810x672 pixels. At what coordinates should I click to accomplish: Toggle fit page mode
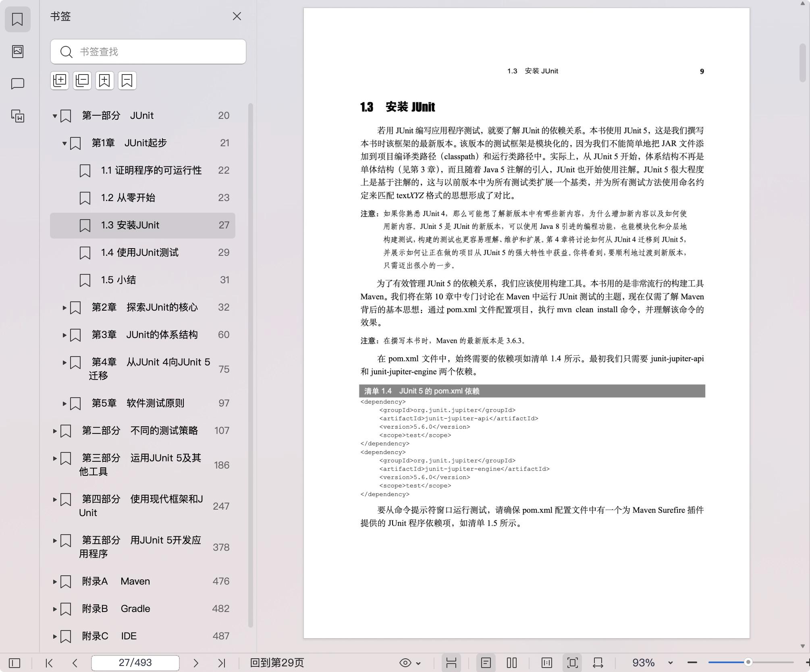click(x=573, y=663)
